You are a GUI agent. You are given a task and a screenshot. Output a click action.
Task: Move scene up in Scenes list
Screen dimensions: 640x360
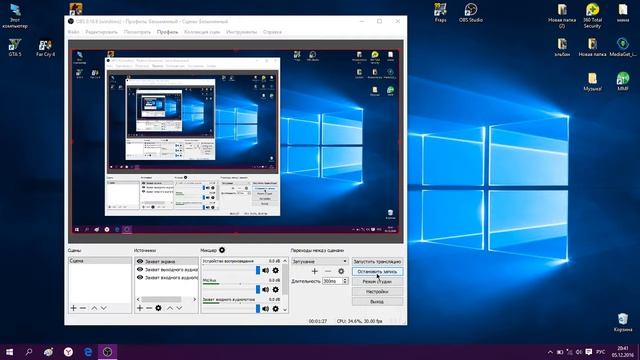tap(94, 308)
